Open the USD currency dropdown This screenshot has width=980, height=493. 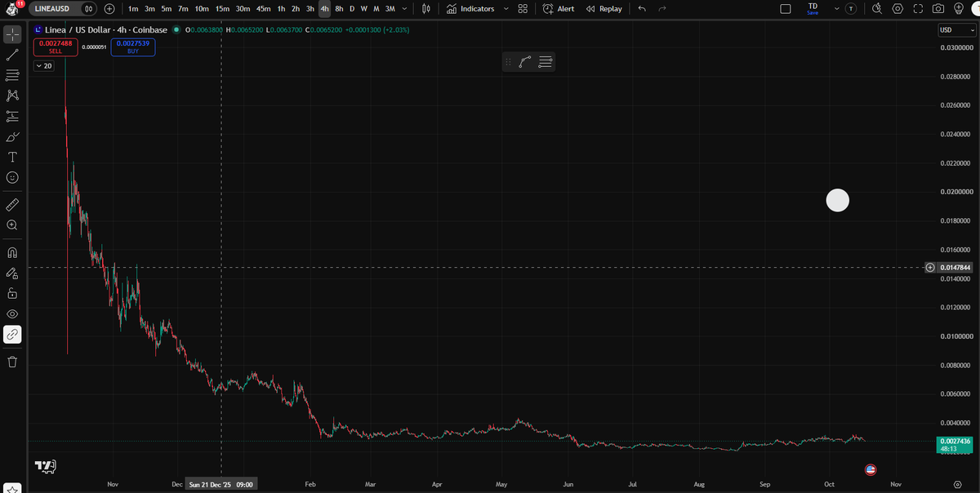(x=957, y=30)
